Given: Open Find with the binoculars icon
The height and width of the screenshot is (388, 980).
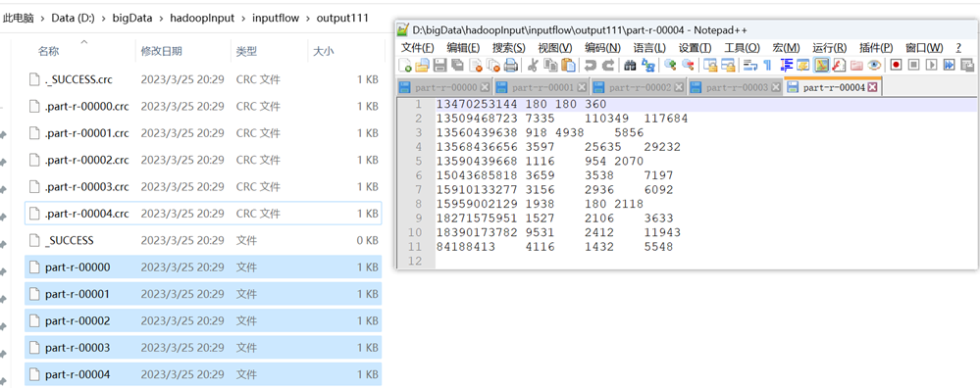Looking at the screenshot, I should [631, 65].
